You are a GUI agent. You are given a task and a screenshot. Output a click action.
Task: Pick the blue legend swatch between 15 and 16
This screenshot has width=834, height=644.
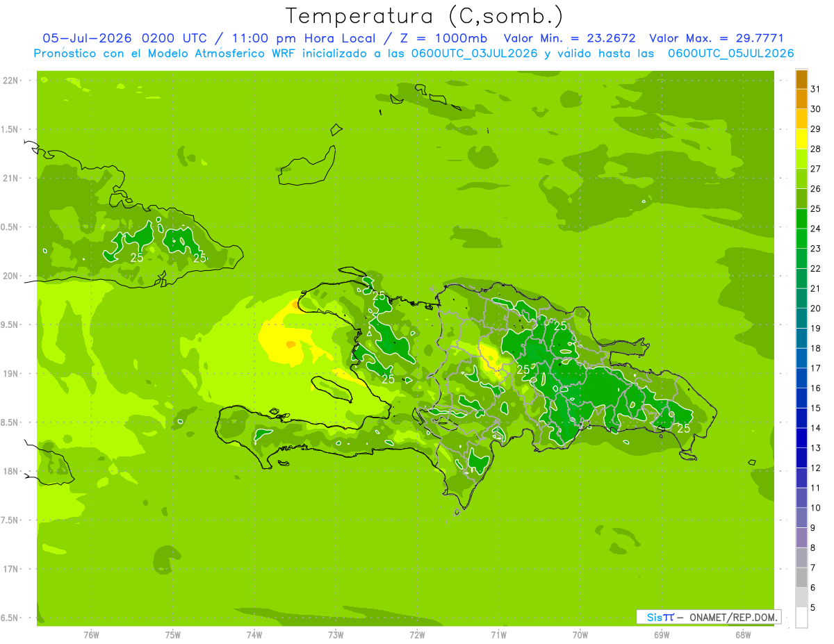pos(801,398)
